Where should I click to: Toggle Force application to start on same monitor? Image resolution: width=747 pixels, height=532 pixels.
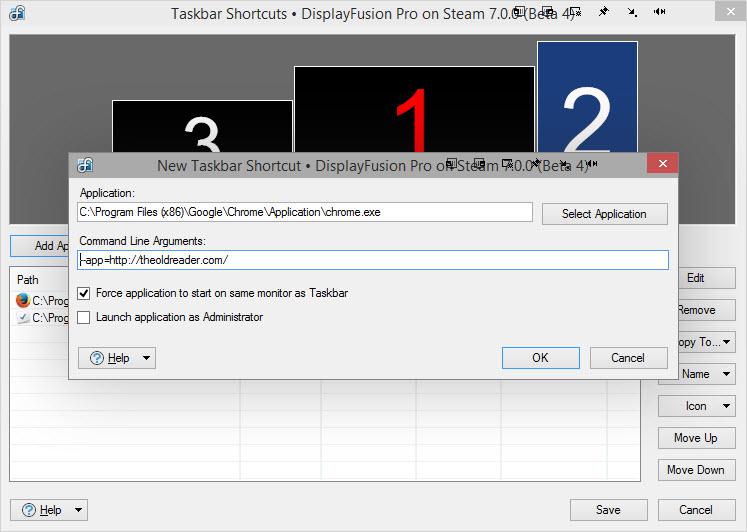84,293
